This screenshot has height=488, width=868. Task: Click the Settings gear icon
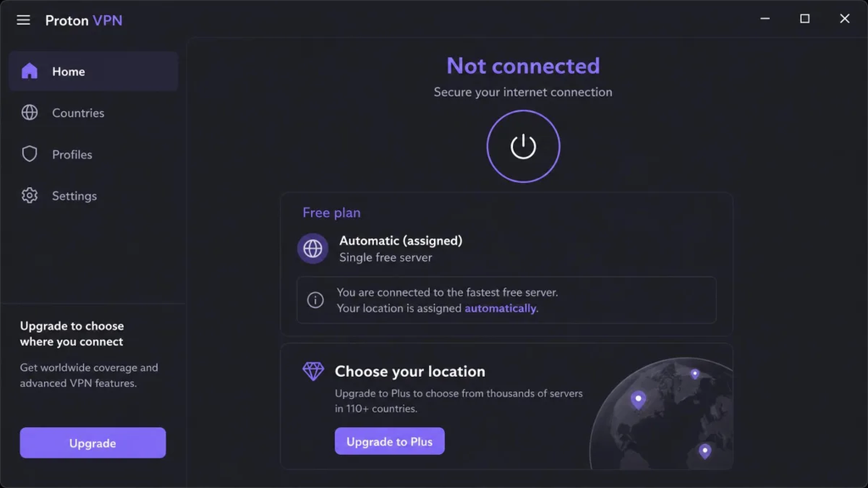[x=30, y=196]
